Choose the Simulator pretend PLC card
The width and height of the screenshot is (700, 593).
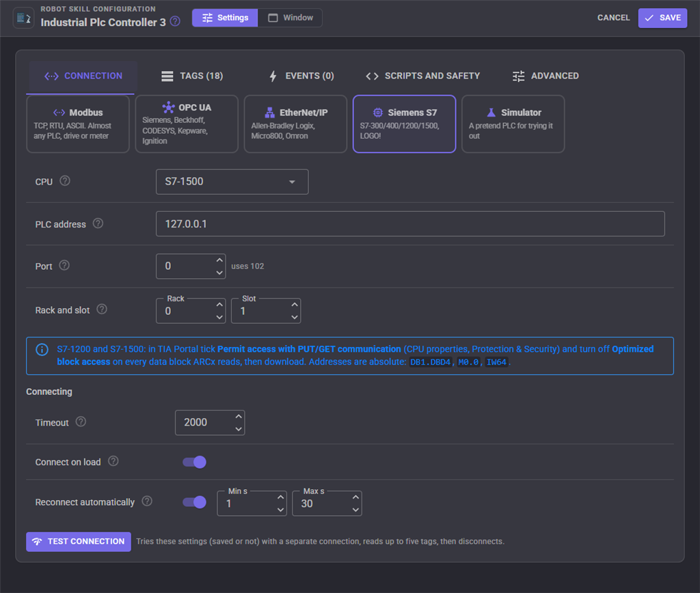click(513, 124)
